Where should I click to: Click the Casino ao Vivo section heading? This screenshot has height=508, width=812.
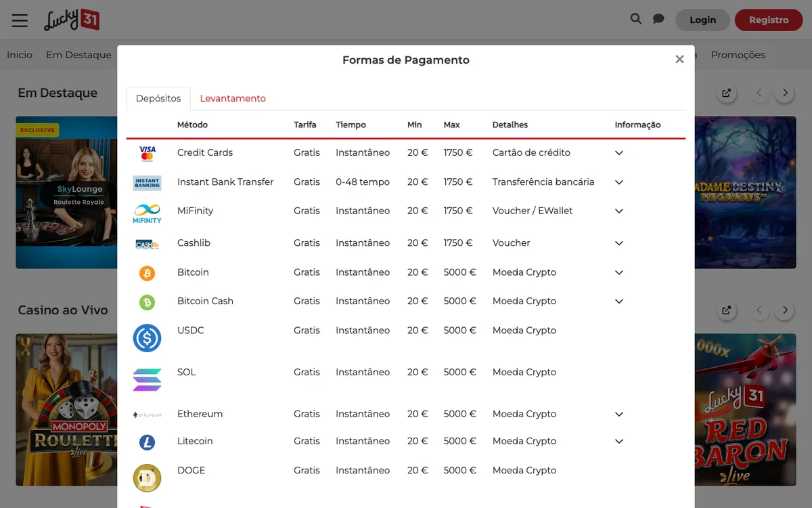(63, 310)
